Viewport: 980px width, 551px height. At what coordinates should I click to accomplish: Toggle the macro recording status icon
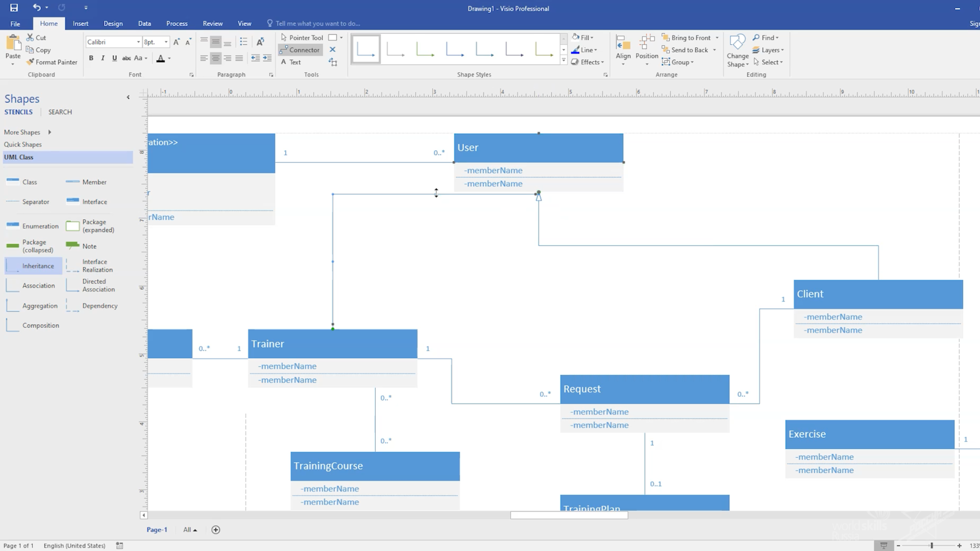[x=120, y=545]
